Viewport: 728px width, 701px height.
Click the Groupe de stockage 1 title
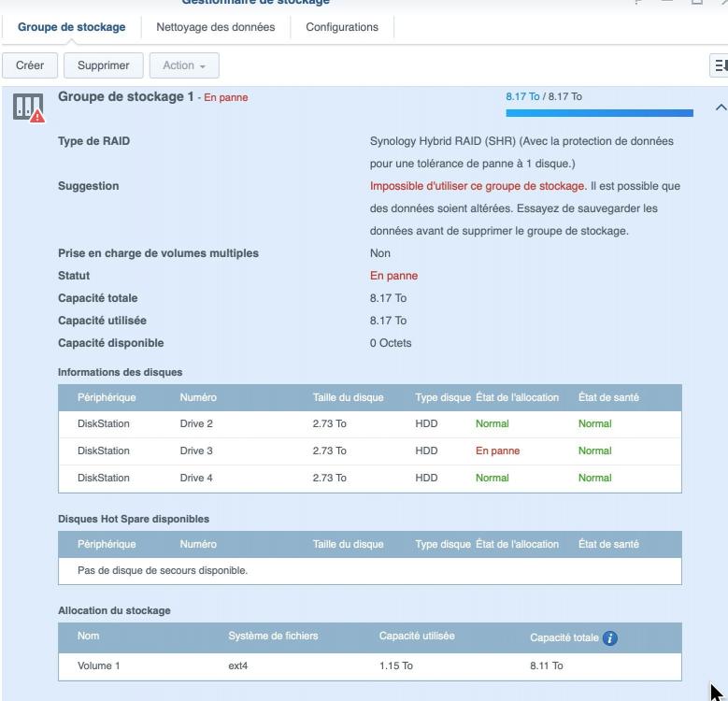pyautogui.click(x=126, y=97)
